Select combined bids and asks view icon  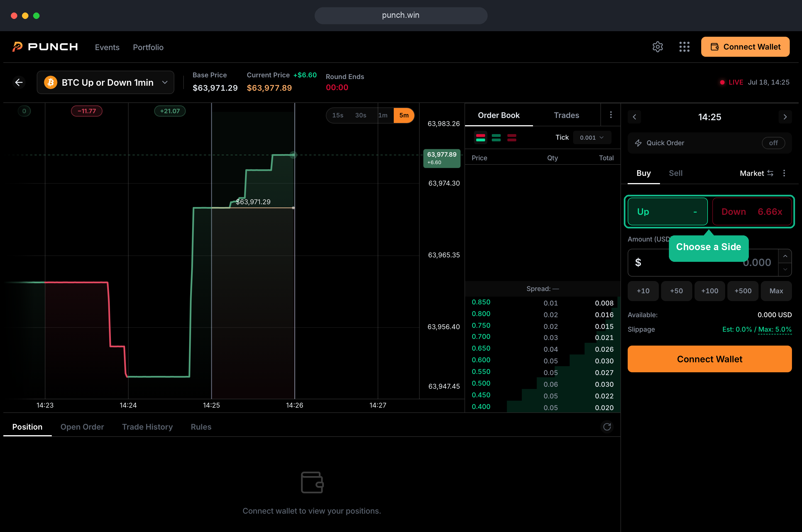coord(480,137)
